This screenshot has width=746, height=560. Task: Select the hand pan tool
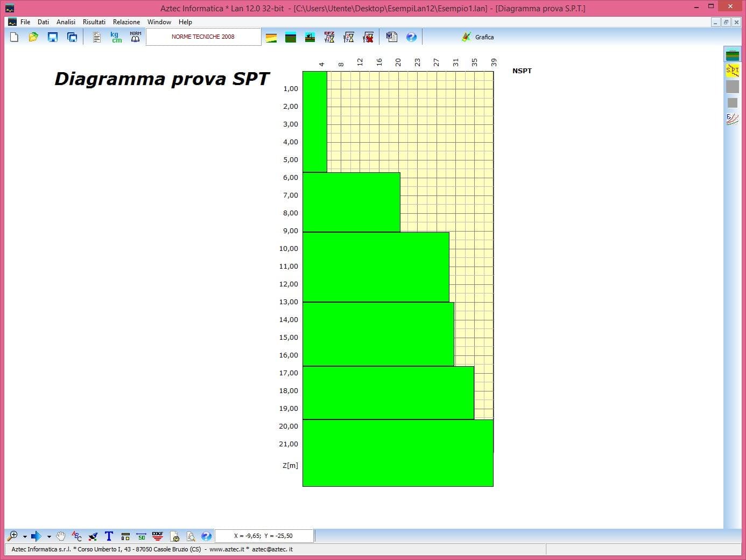[x=61, y=536]
